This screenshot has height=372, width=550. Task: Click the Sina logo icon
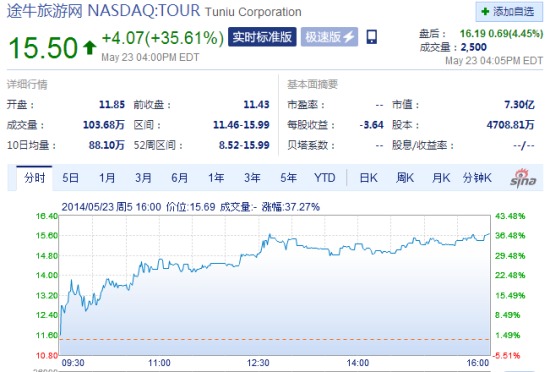coord(523,178)
